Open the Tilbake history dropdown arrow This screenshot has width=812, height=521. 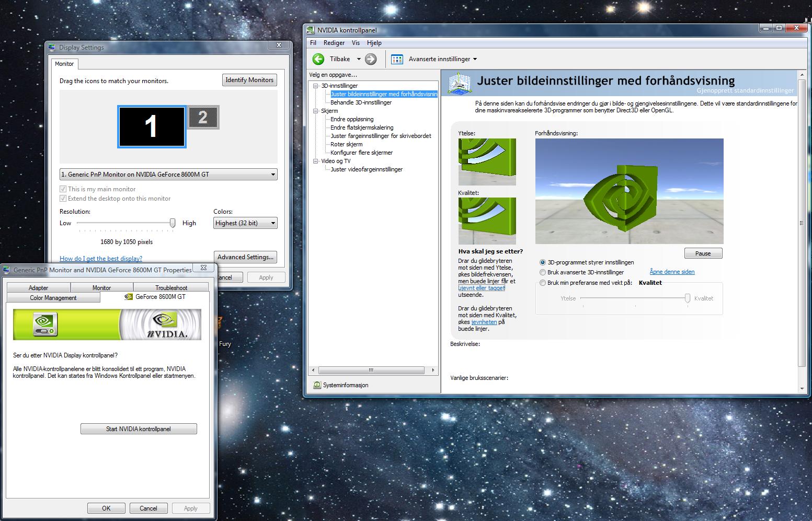click(359, 59)
